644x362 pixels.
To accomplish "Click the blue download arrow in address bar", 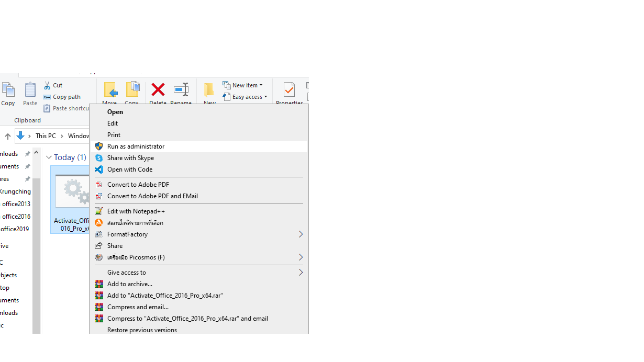I will pos(20,136).
